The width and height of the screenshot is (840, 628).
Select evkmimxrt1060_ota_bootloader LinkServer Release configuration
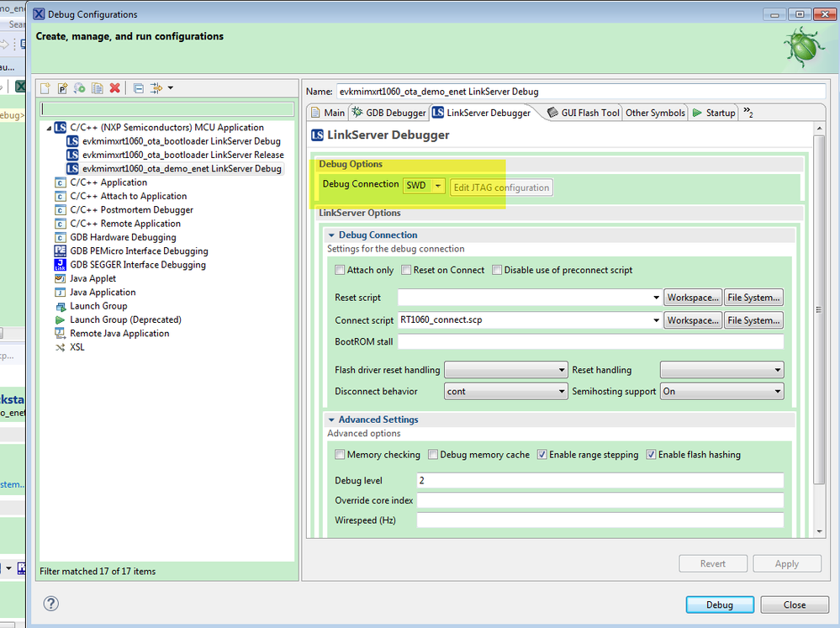click(x=182, y=155)
